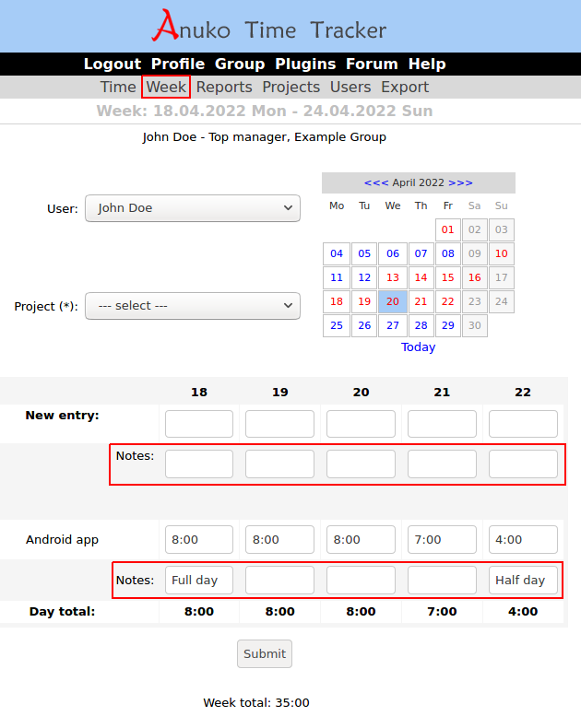This screenshot has width=581, height=728.
Task: Select April 16 in the calendar
Action: click(475, 277)
